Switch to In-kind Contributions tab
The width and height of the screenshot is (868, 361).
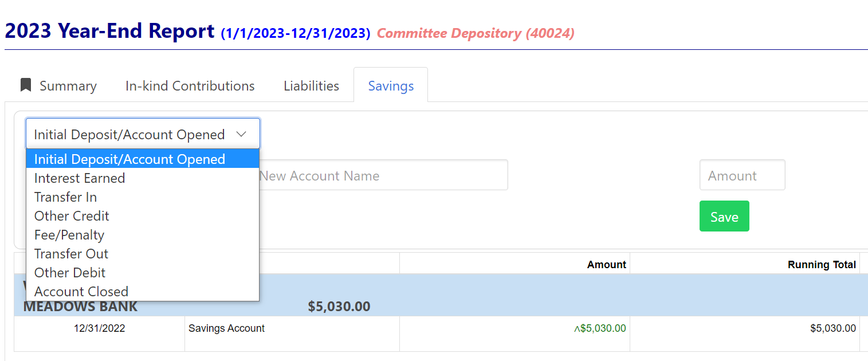click(x=190, y=86)
